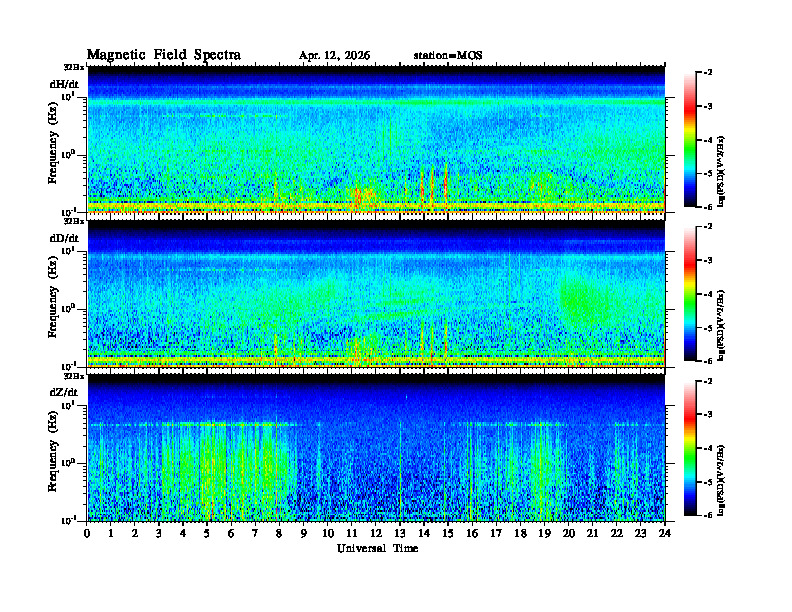The image size is (792, 612).
Task: Click the "Magnetic Field Spectra" title
Action: click(164, 55)
